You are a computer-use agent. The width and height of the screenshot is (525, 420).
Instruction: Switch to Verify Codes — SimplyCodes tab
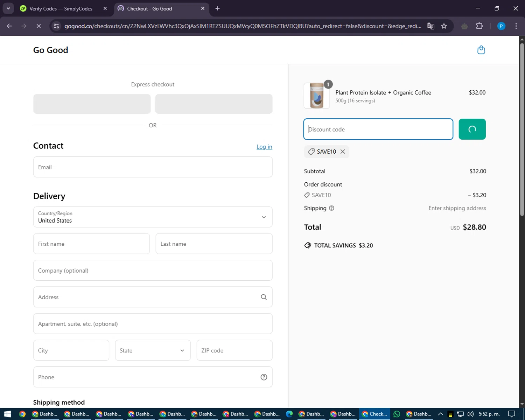coord(61,8)
